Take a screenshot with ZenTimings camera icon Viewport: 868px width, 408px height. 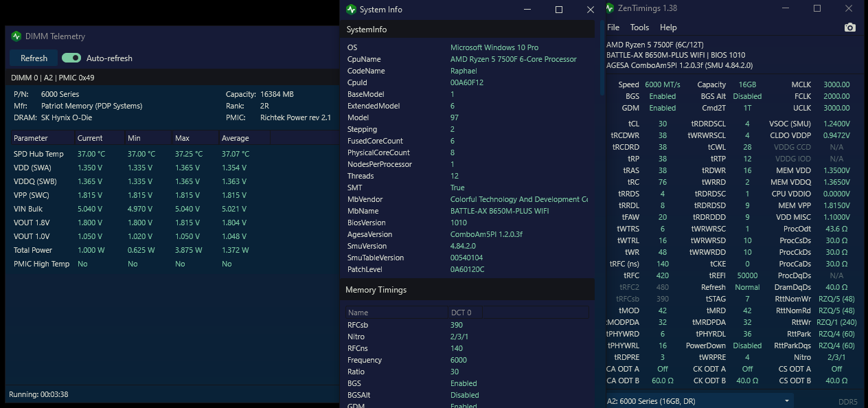(850, 27)
